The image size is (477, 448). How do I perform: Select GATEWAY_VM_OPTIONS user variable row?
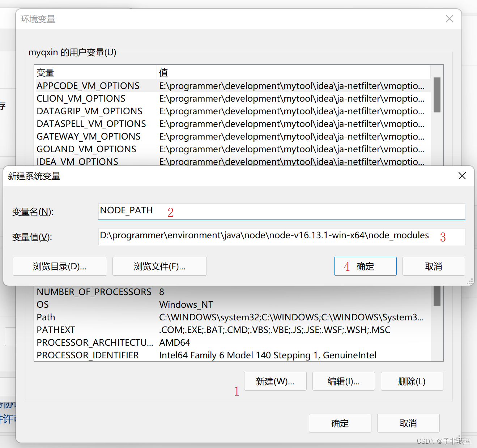(x=232, y=136)
